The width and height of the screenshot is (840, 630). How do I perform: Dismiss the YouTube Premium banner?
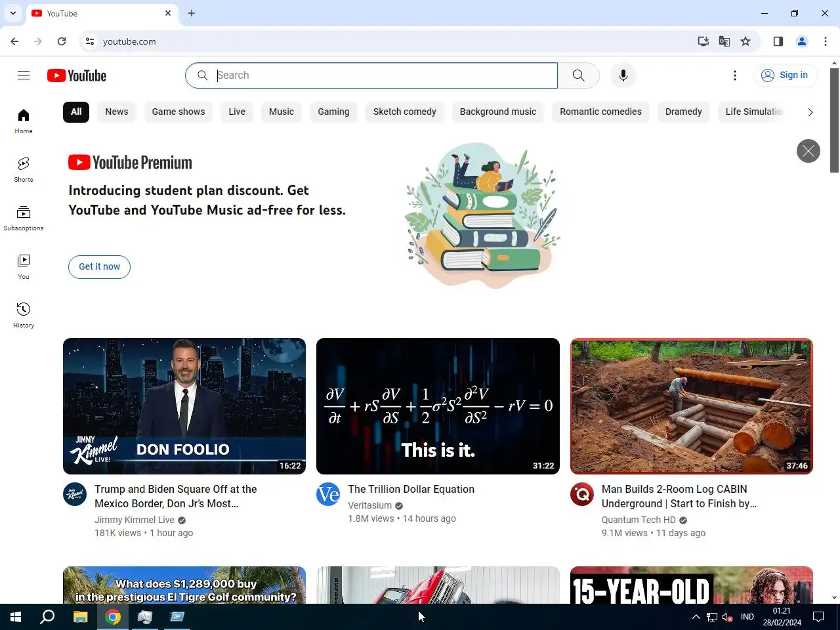[808, 151]
